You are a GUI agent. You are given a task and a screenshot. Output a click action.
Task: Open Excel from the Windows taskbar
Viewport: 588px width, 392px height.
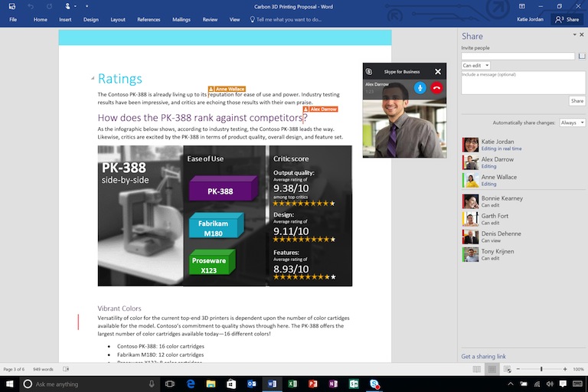click(x=292, y=384)
